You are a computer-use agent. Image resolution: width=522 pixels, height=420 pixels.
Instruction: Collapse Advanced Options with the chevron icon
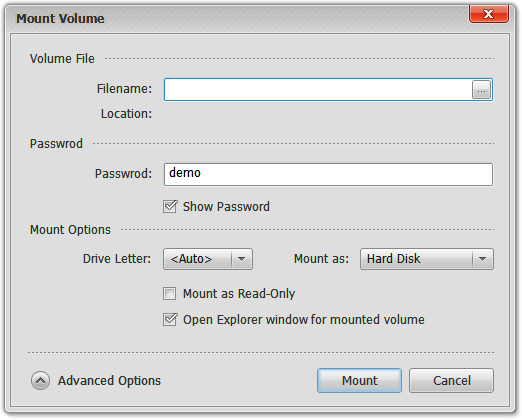pyautogui.click(x=41, y=380)
